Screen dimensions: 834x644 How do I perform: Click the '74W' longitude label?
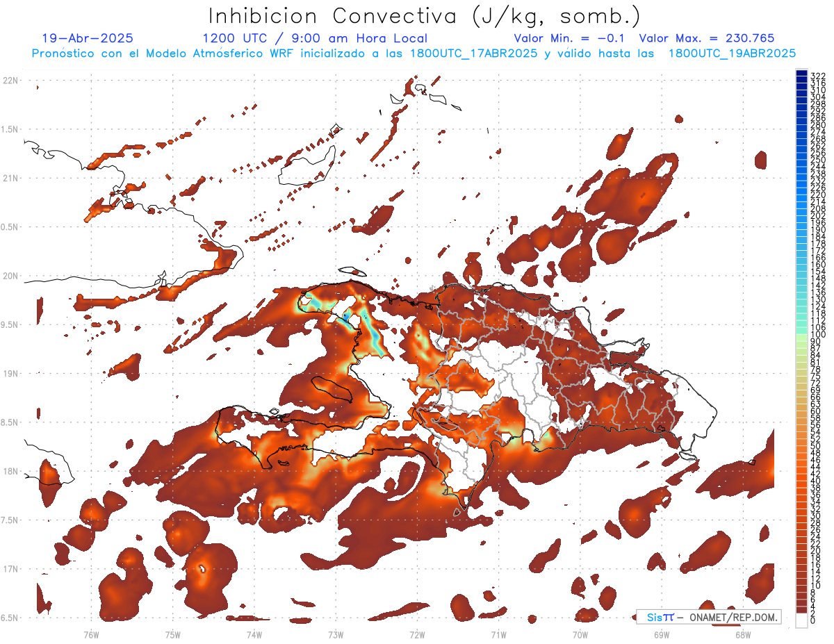tap(254, 634)
